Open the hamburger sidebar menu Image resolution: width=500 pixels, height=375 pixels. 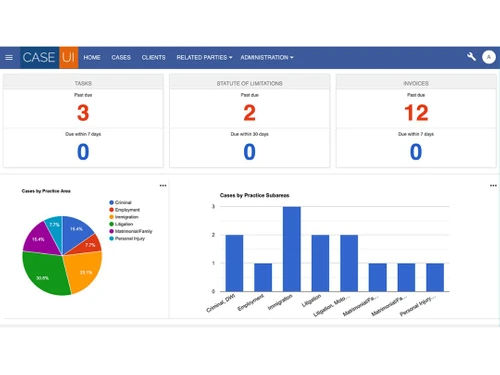[x=9, y=58]
